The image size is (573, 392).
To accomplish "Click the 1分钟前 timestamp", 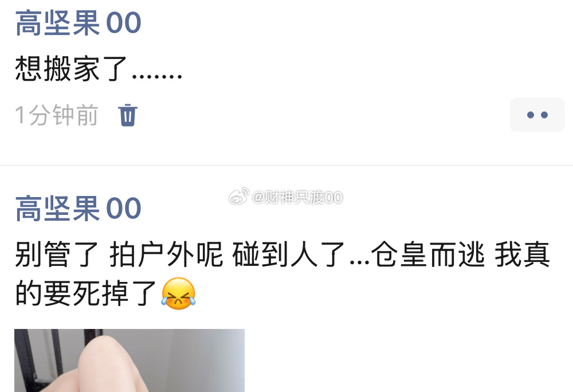I will click(57, 115).
